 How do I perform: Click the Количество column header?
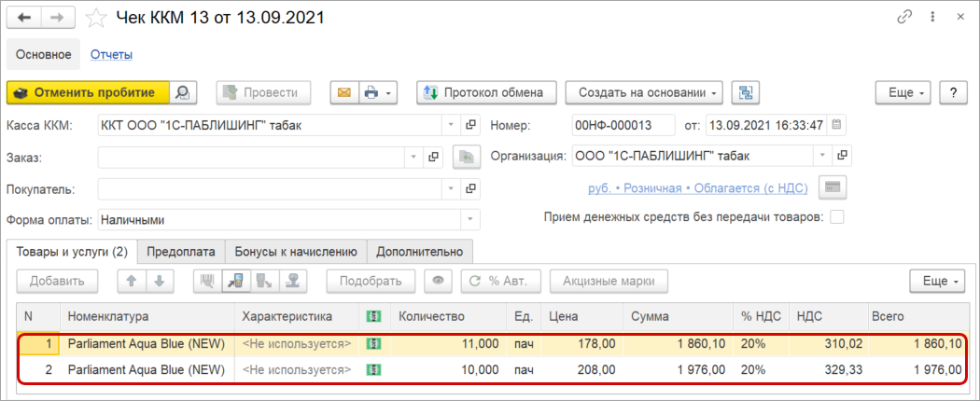click(x=448, y=316)
